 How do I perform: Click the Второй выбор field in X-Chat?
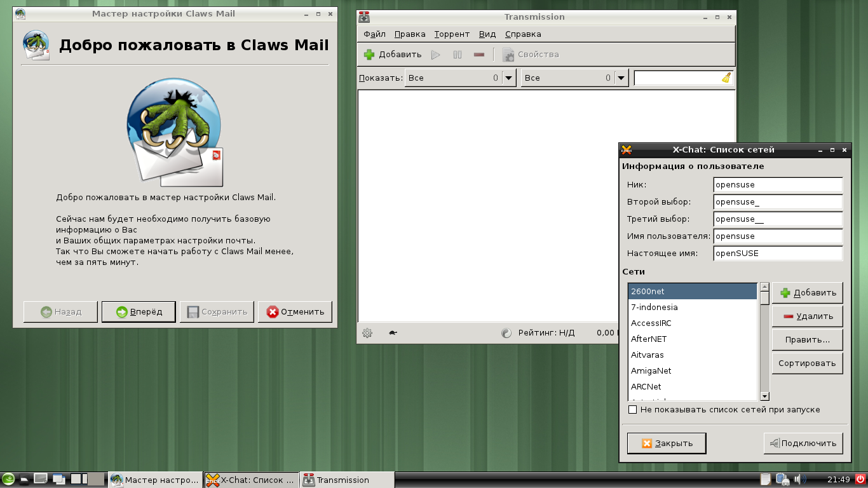[x=778, y=202]
